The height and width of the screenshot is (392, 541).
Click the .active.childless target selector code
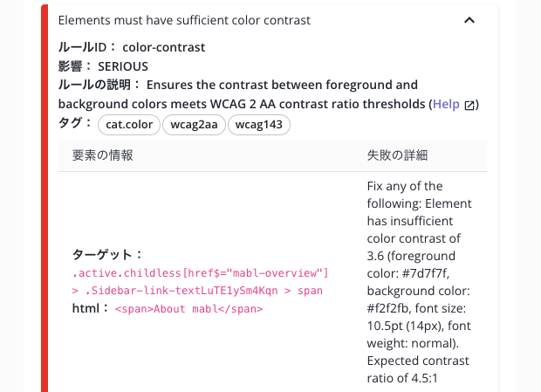200,273
